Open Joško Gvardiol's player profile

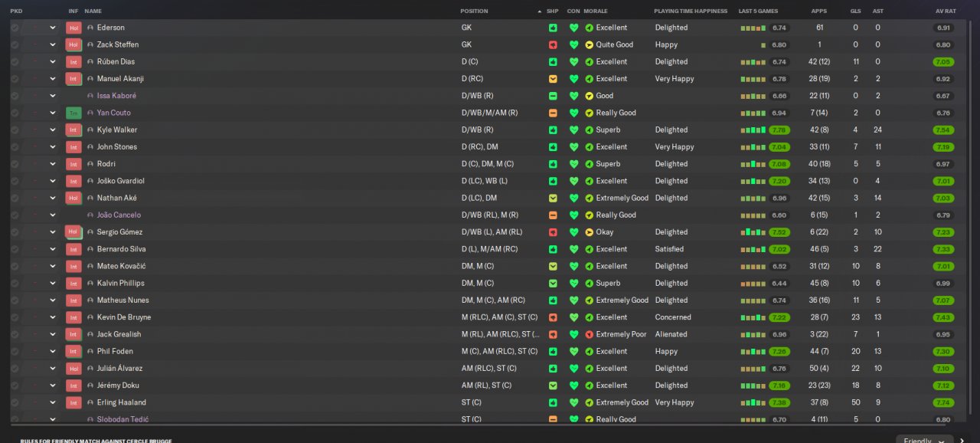click(x=120, y=181)
